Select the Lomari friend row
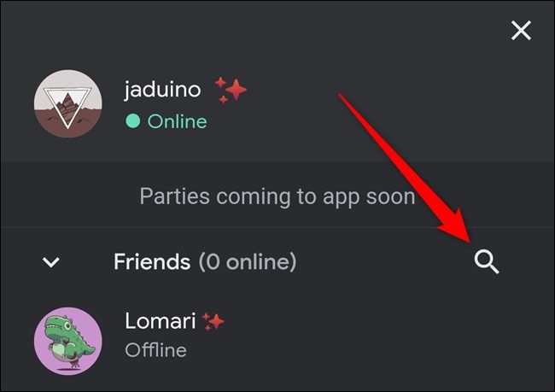The image size is (555, 392). point(277,341)
